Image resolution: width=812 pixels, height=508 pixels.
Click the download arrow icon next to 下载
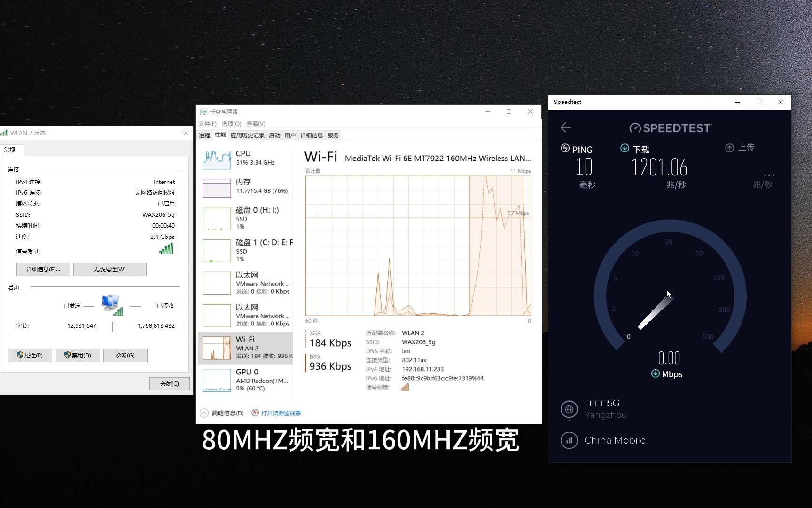tap(625, 148)
